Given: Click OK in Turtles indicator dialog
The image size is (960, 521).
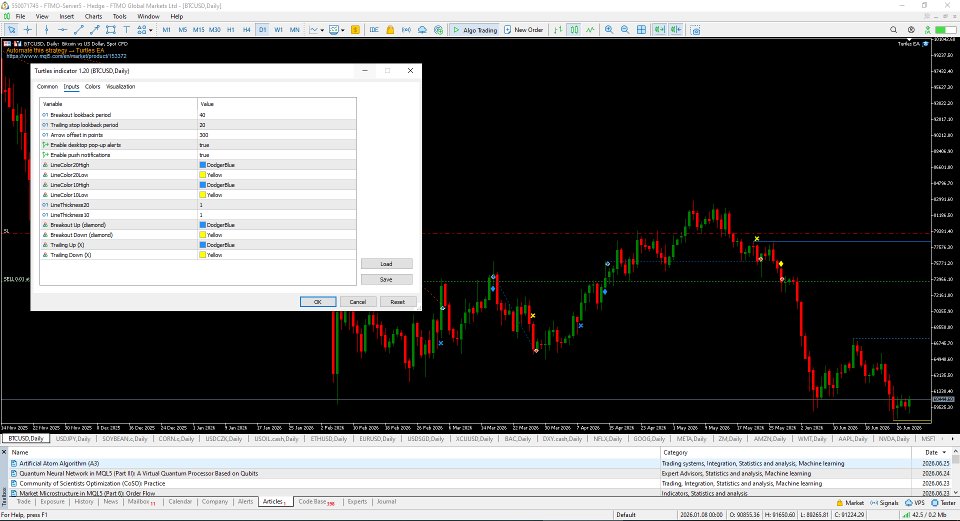Looking at the screenshot, I should pyautogui.click(x=318, y=301).
